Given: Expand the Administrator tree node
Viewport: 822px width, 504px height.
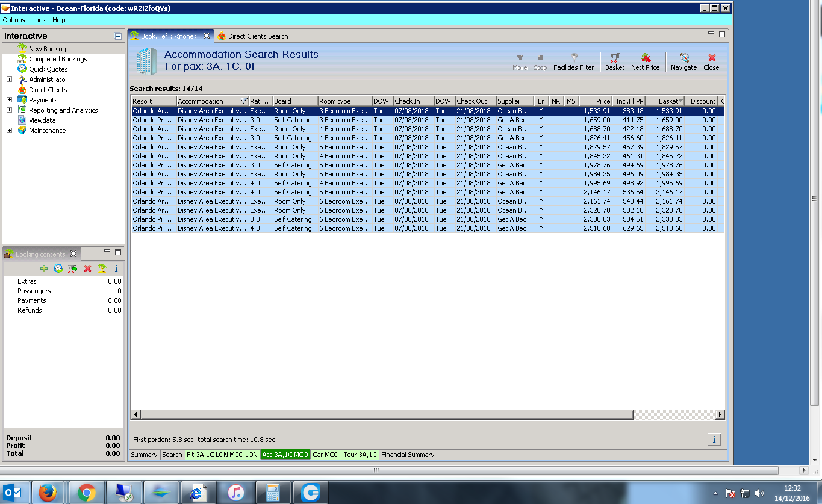Looking at the screenshot, I should tap(9, 79).
